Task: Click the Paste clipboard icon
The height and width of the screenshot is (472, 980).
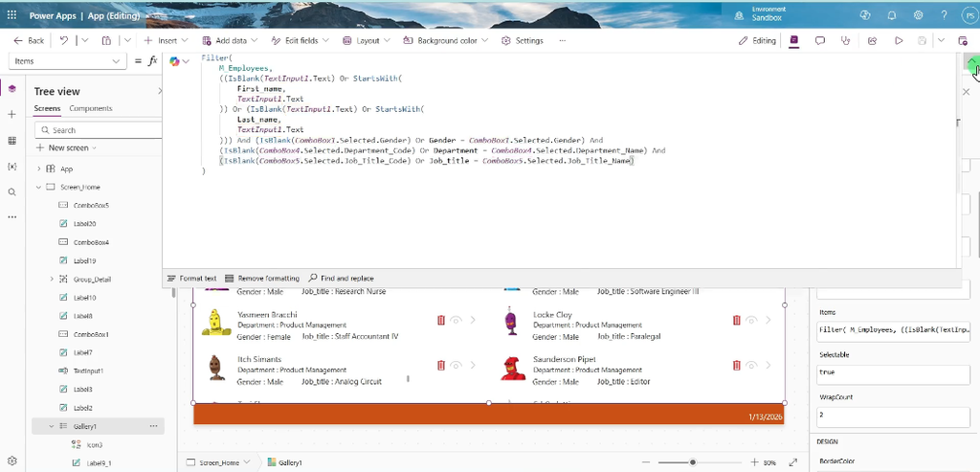Action: click(x=106, y=40)
